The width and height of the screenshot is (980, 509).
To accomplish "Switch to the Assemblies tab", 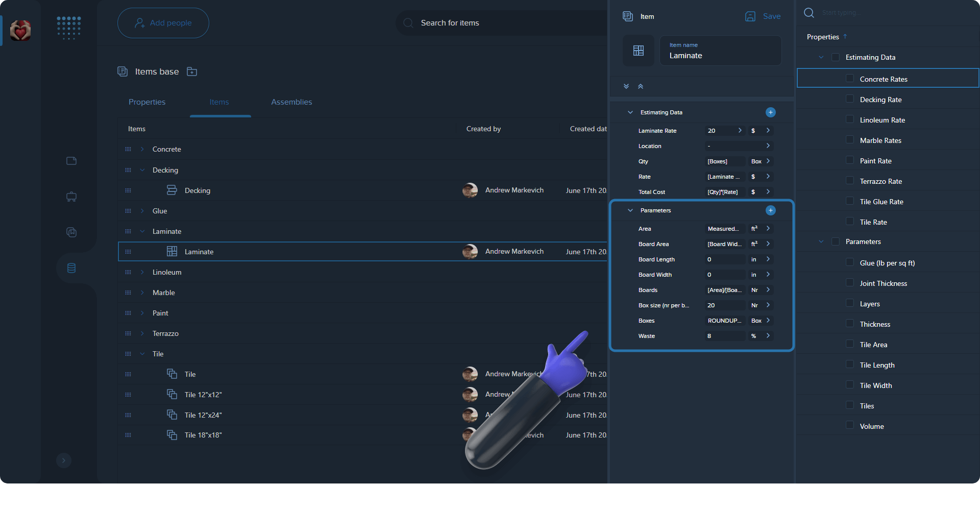I will (291, 102).
